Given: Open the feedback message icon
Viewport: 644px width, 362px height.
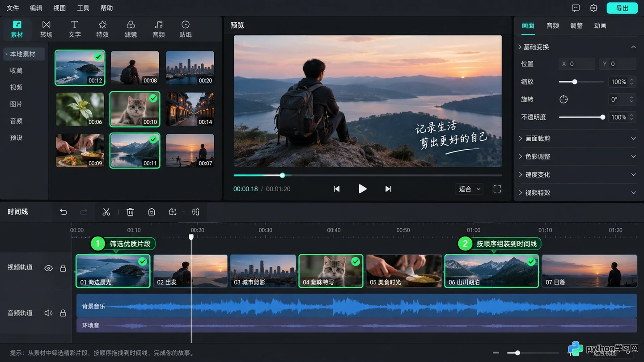Looking at the screenshot, I should coord(576,8).
